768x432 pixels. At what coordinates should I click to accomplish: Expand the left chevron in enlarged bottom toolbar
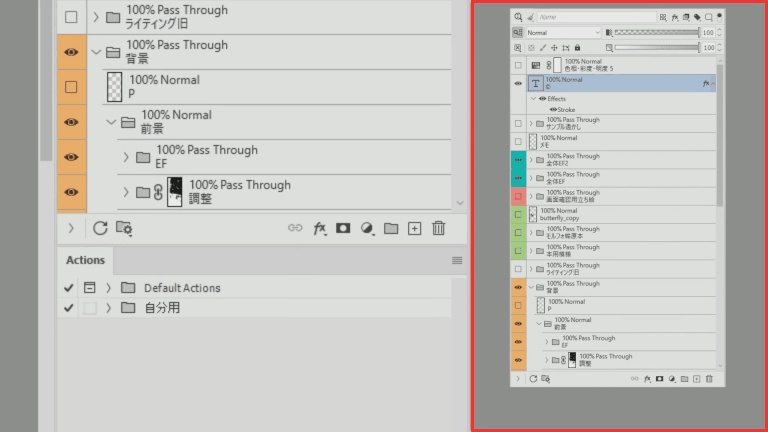71,228
